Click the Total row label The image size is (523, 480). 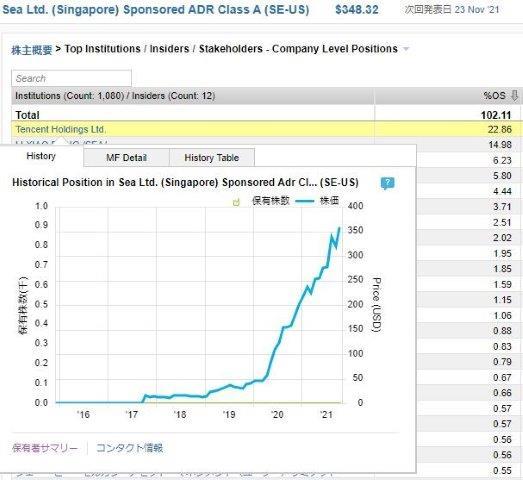[x=27, y=115]
